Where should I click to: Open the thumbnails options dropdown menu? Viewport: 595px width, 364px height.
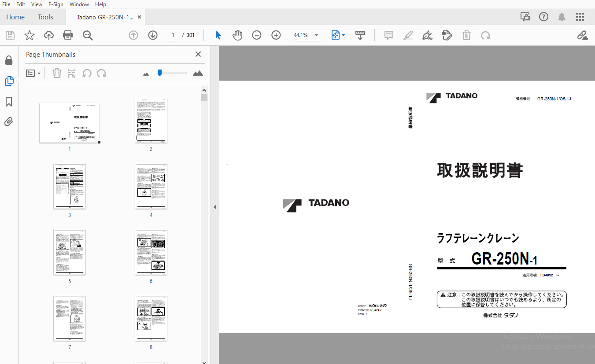(x=33, y=73)
